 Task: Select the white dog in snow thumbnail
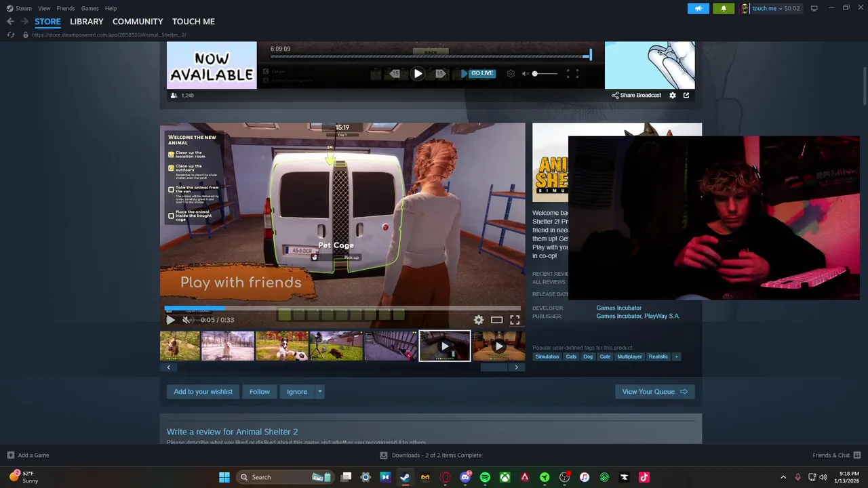[228, 346]
